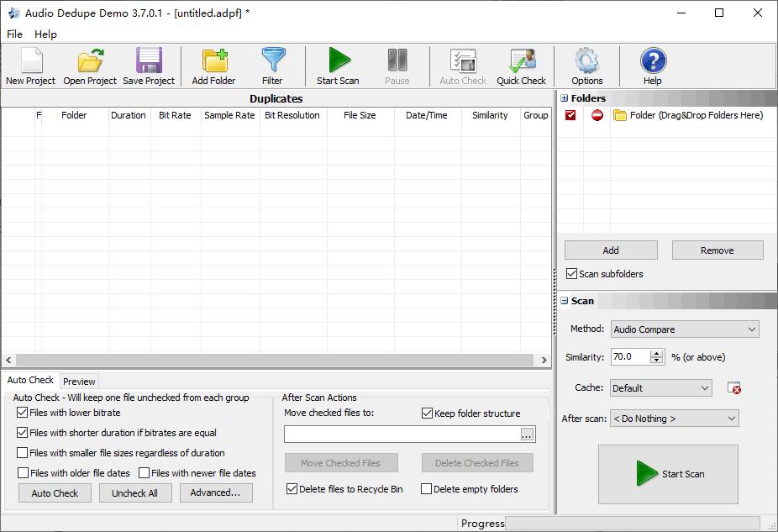778x532 pixels.
Task: Click the Auto Check button at bottom
Action: click(x=55, y=493)
